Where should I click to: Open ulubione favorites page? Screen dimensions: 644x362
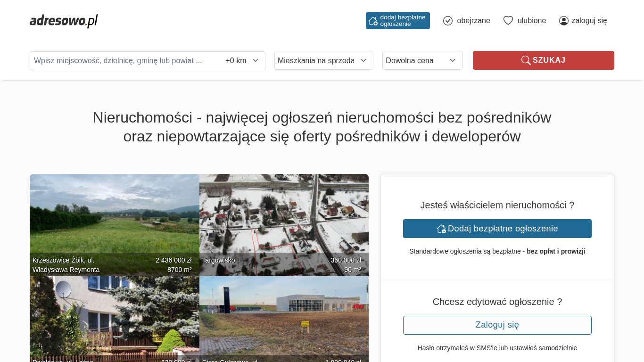click(532, 21)
